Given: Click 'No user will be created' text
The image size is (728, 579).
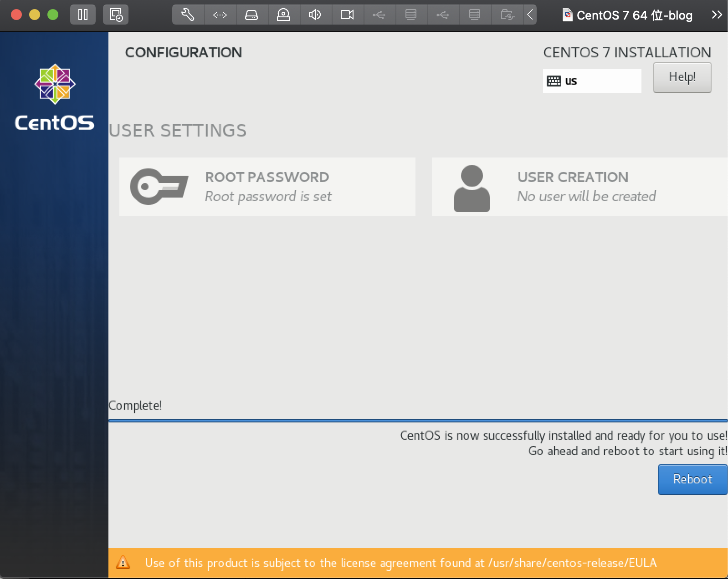Looking at the screenshot, I should (x=587, y=197).
